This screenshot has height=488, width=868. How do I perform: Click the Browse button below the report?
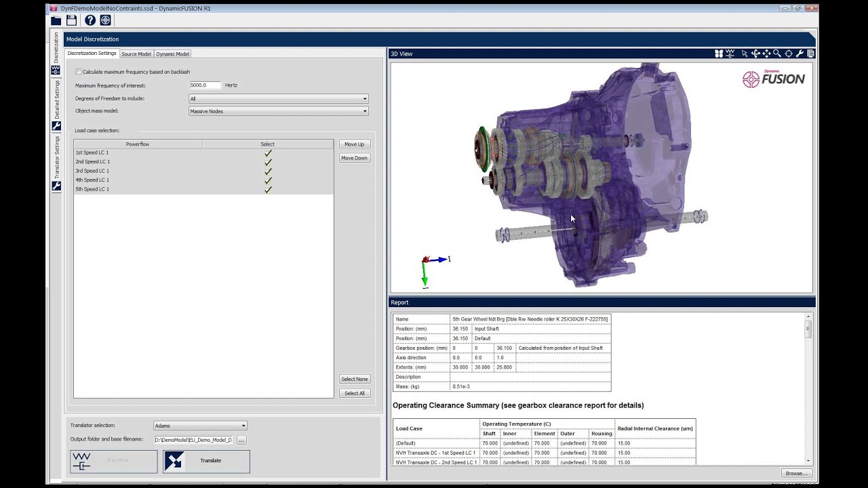coord(795,473)
